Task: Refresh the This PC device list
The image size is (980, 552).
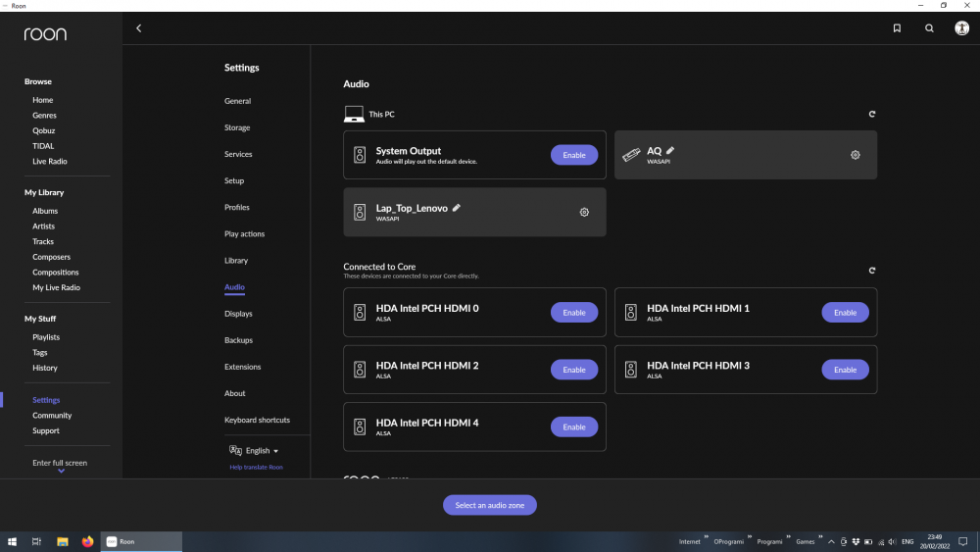Action: click(x=872, y=115)
